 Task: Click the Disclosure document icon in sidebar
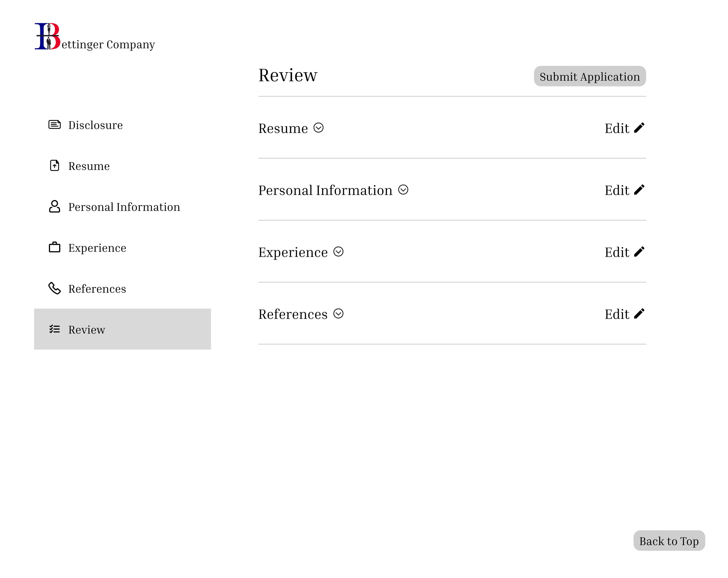coord(54,125)
